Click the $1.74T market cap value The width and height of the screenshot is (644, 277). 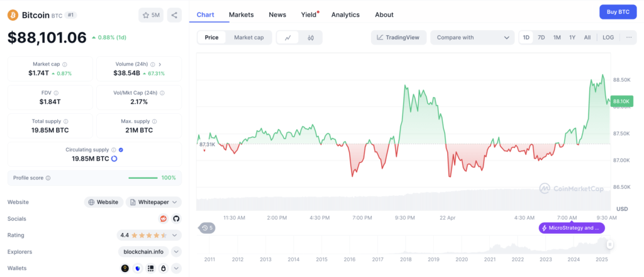pyautogui.click(x=40, y=73)
